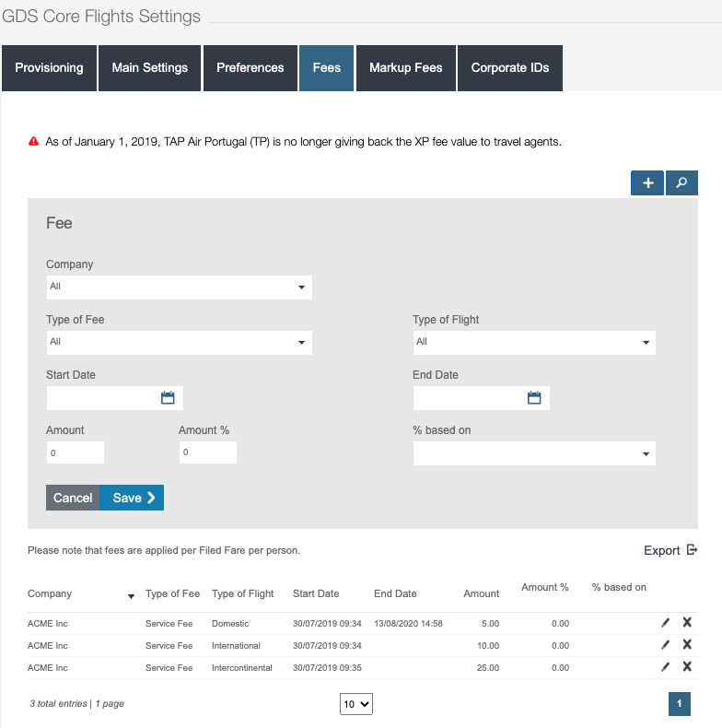
Task: Delete the Intercontinental service fee row
Action: point(687,667)
